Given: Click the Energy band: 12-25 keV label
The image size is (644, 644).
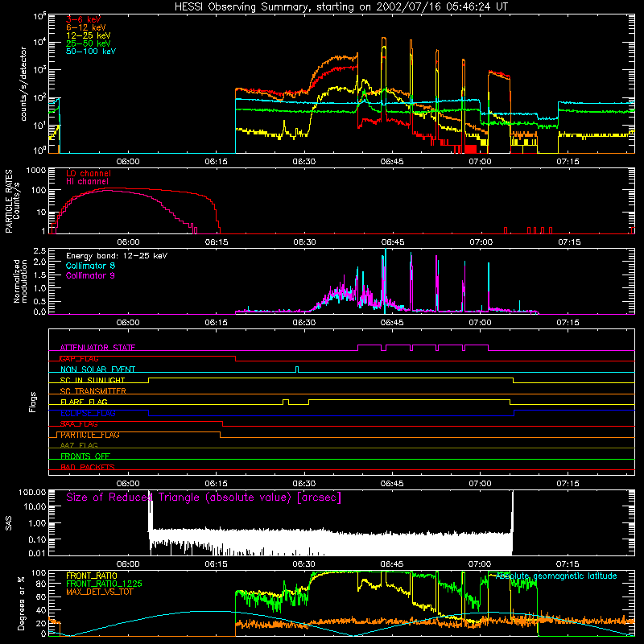Looking at the screenshot, I should (117, 256).
